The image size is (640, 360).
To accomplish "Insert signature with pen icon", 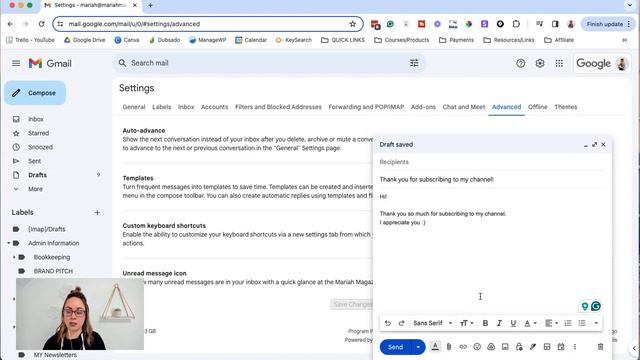I will [533, 347].
